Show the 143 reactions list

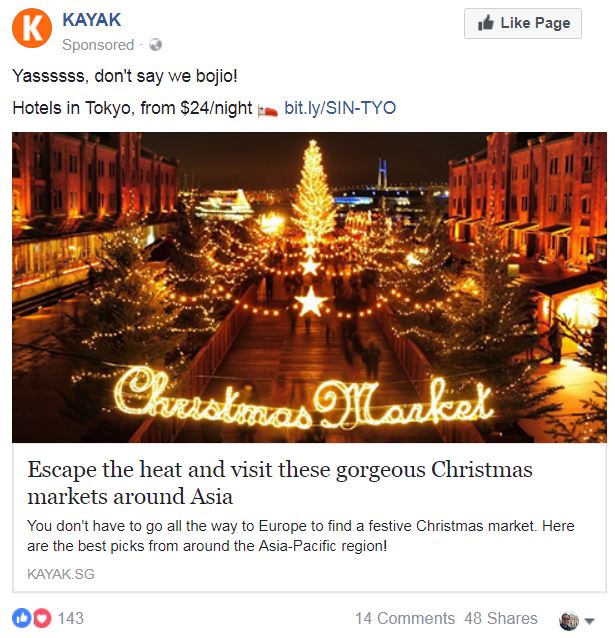[70, 618]
